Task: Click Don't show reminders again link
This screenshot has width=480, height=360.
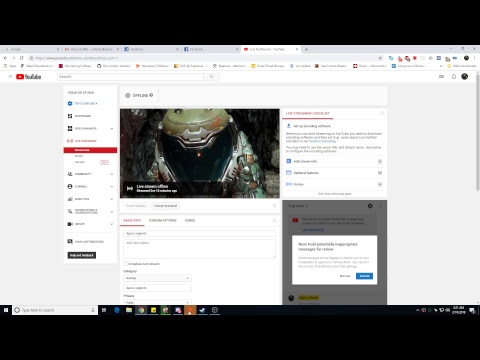Action: coord(335,194)
